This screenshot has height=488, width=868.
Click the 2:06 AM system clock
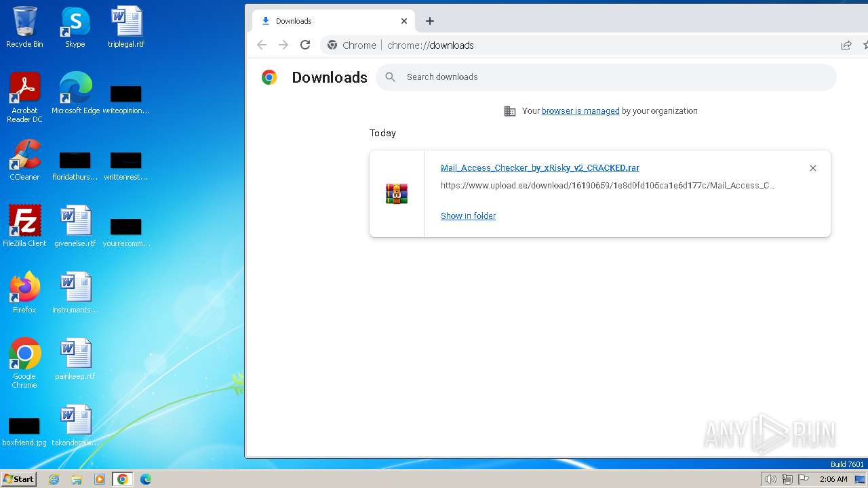click(833, 479)
